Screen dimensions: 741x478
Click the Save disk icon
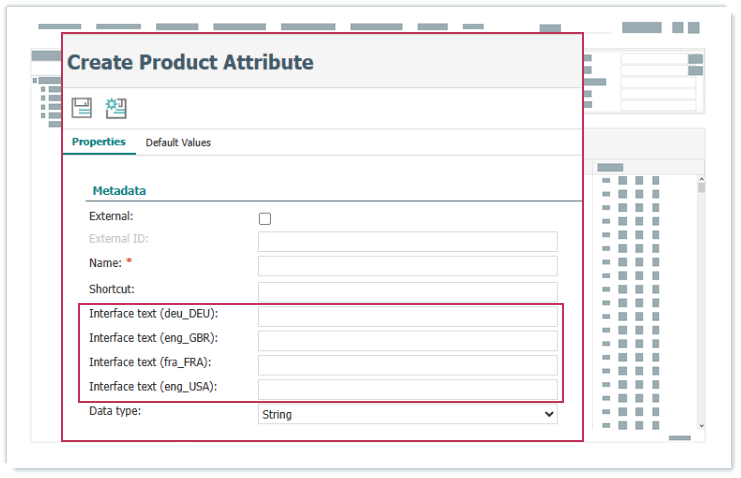tap(81, 108)
